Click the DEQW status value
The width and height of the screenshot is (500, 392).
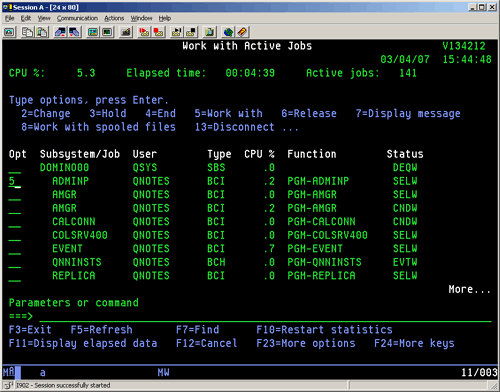(x=405, y=167)
